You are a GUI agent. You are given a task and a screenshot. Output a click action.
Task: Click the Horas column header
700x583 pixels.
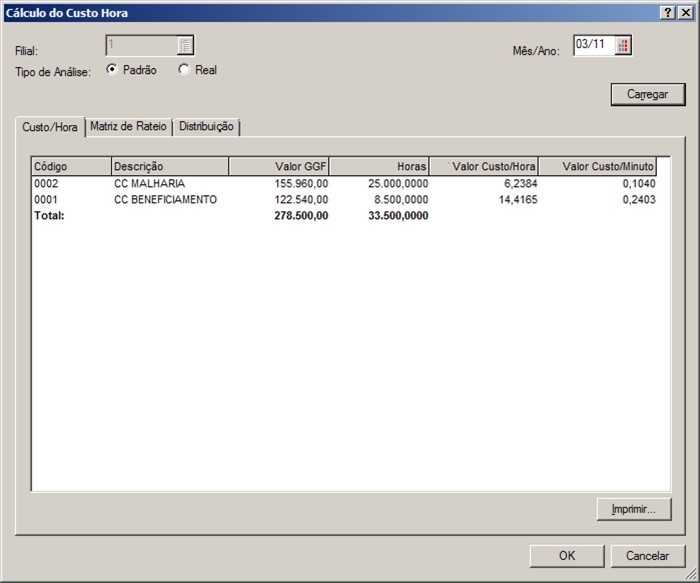tap(380, 166)
